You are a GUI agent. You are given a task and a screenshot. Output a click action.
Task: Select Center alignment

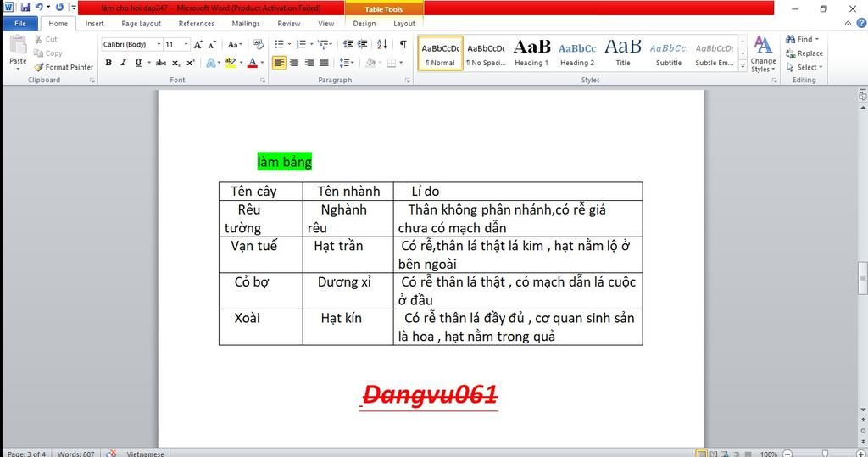coord(294,63)
